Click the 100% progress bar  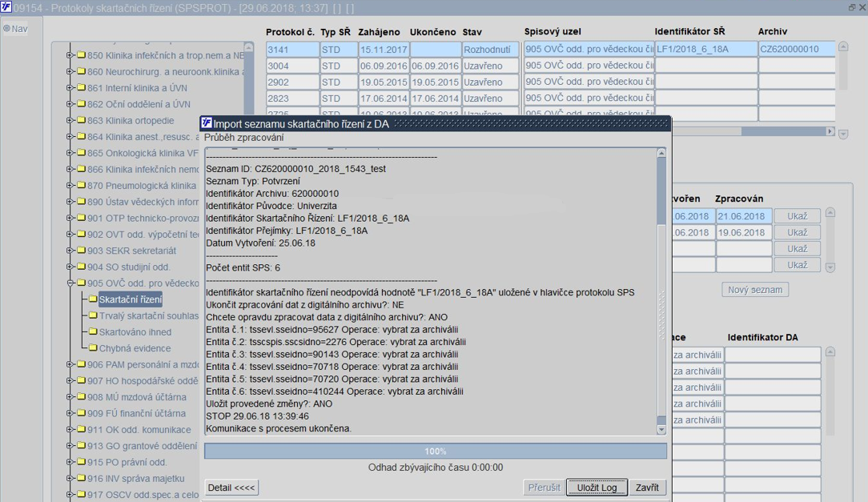pyautogui.click(x=435, y=451)
